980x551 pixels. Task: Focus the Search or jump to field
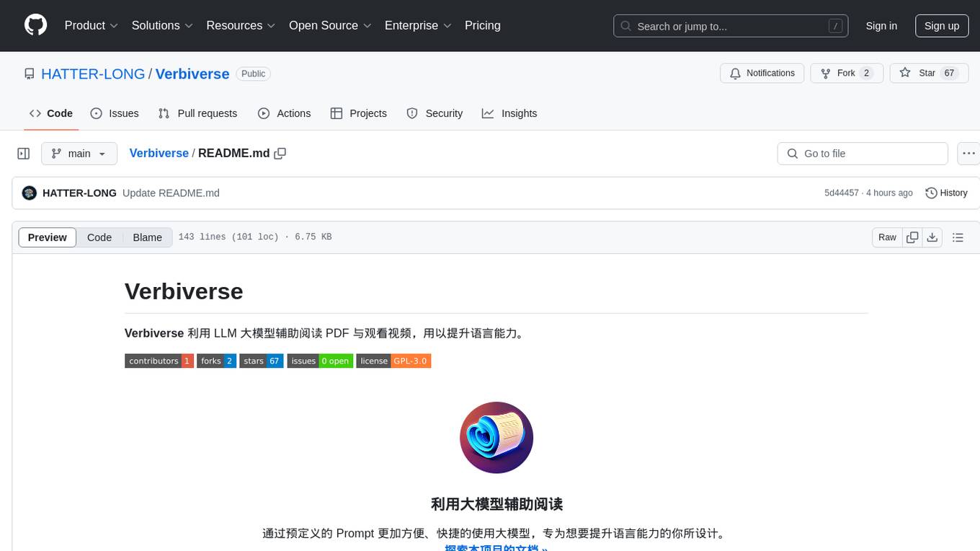(731, 26)
